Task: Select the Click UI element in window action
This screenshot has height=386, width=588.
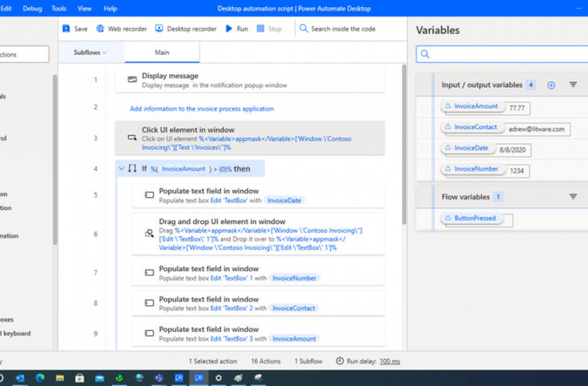Action: [250, 138]
